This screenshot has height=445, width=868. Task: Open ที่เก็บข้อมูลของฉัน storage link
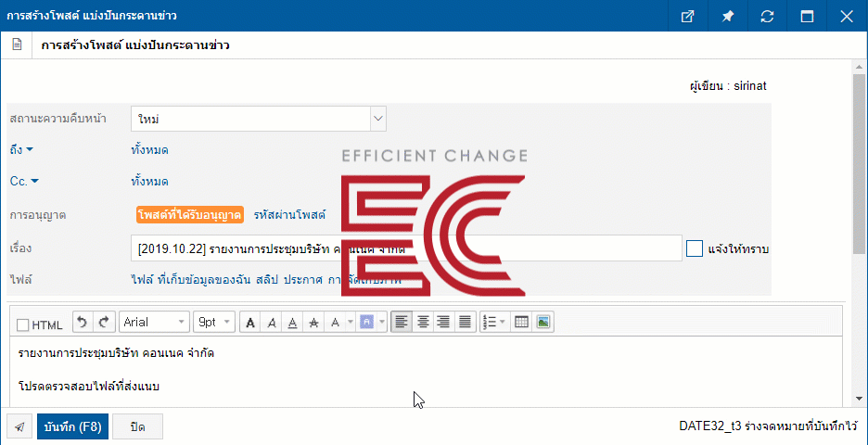204,279
